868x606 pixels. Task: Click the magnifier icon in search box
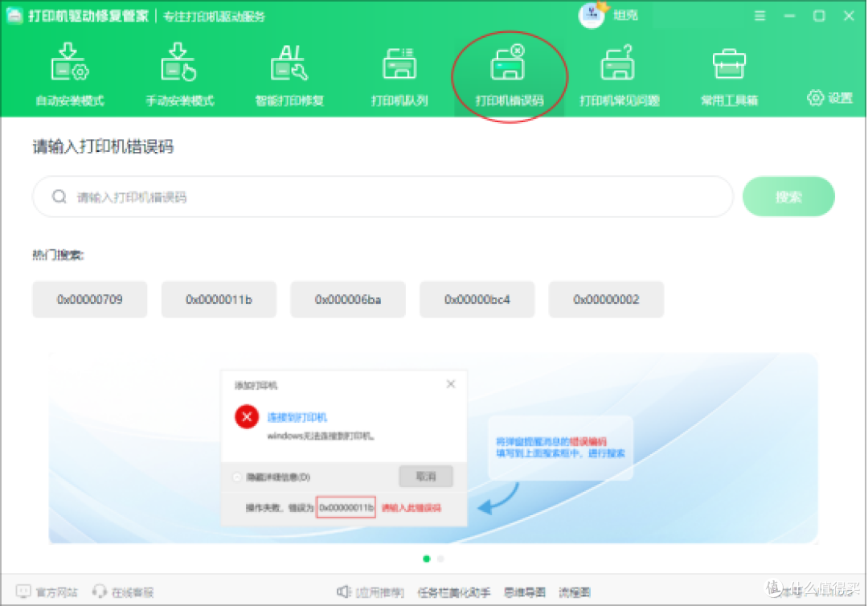point(59,196)
